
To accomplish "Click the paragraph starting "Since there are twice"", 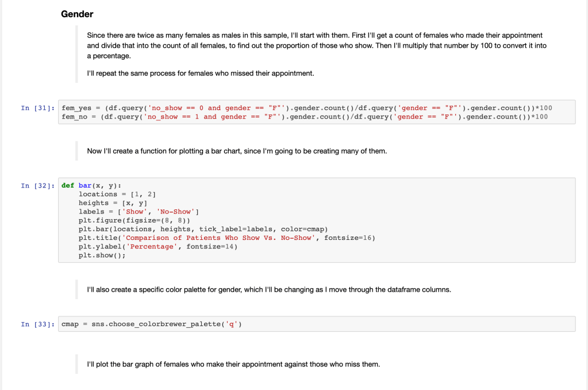I will point(314,45).
